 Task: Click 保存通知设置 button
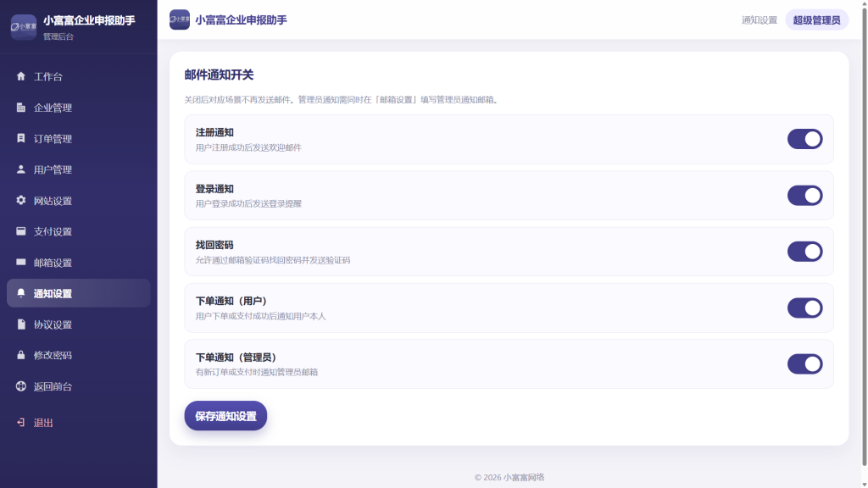point(225,416)
